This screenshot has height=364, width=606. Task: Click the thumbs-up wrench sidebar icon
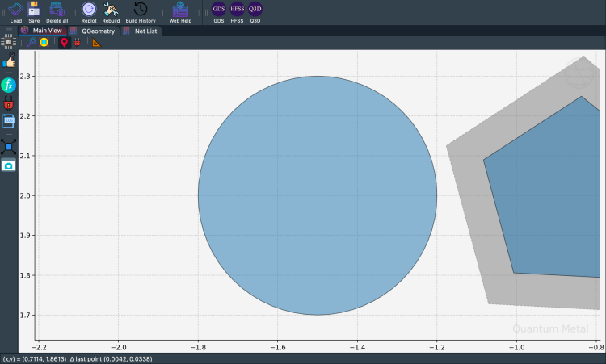point(9,61)
